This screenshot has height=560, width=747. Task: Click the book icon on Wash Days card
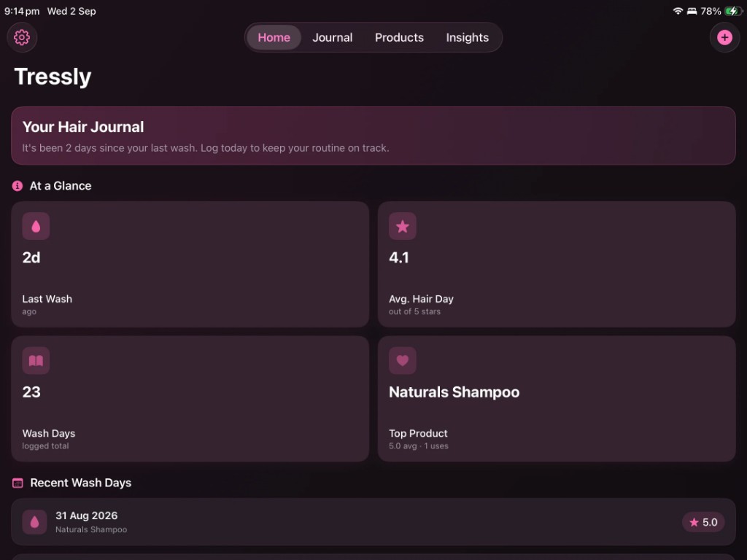point(36,360)
